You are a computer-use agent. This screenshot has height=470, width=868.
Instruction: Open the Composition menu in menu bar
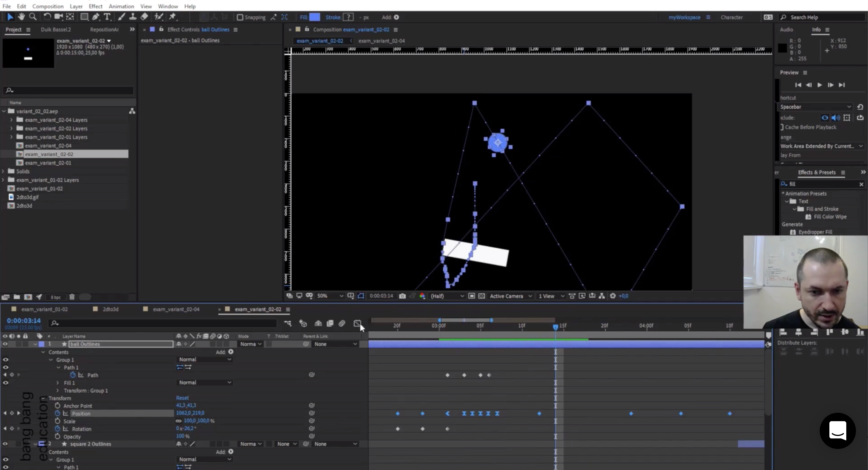point(48,6)
